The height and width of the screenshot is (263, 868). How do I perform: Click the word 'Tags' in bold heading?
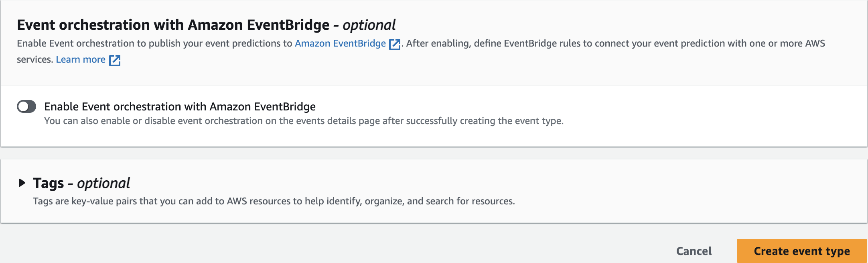click(x=49, y=183)
